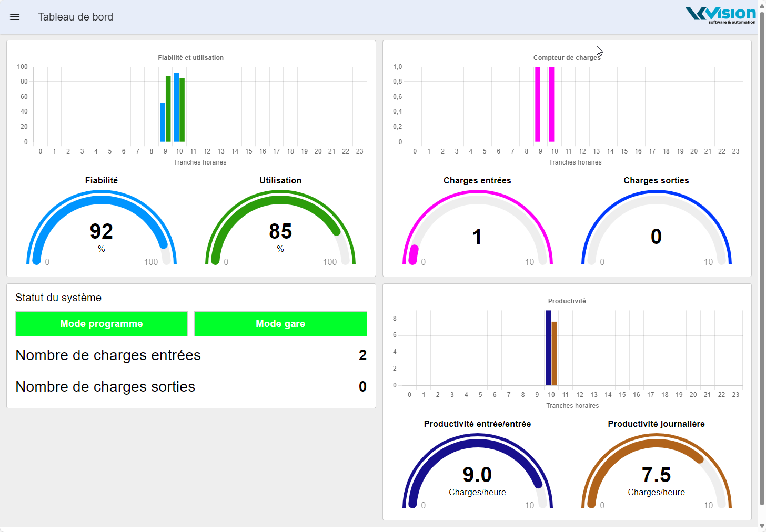Click the Tranches horaires axis label
Image resolution: width=766 pixels, height=532 pixels.
coord(200,162)
